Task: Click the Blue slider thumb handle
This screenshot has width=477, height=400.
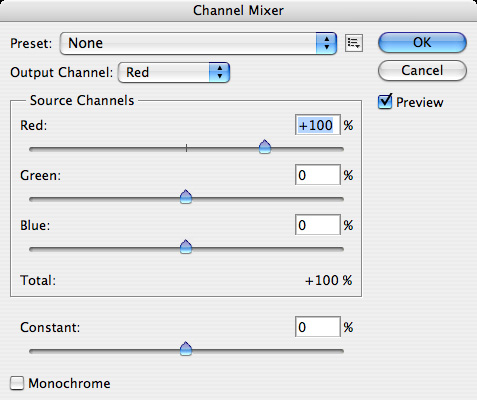Action: (x=186, y=247)
